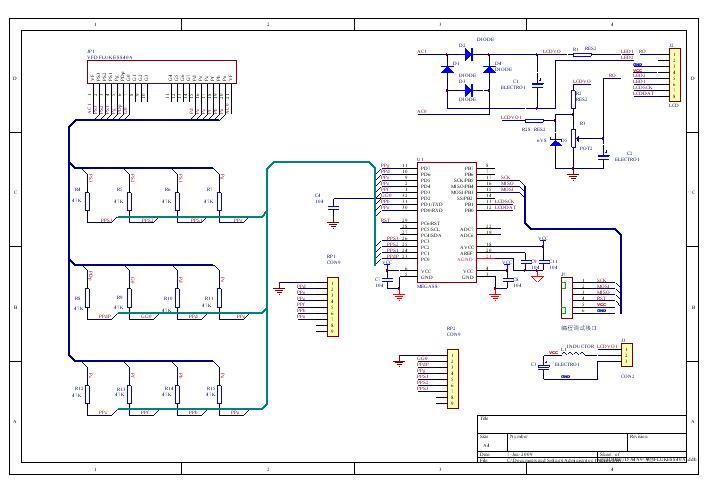This screenshot has height=490, width=713.
Task: Select the POT2 potentiometer symbol
Action: point(574,138)
